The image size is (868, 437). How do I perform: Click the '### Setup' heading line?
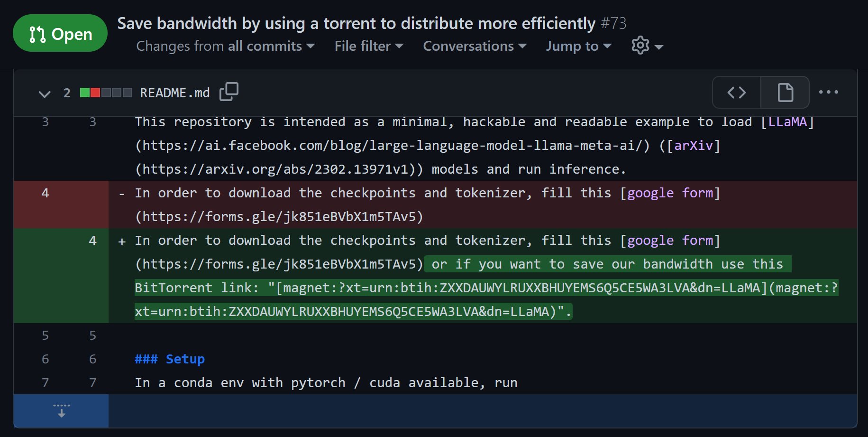(x=170, y=359)
